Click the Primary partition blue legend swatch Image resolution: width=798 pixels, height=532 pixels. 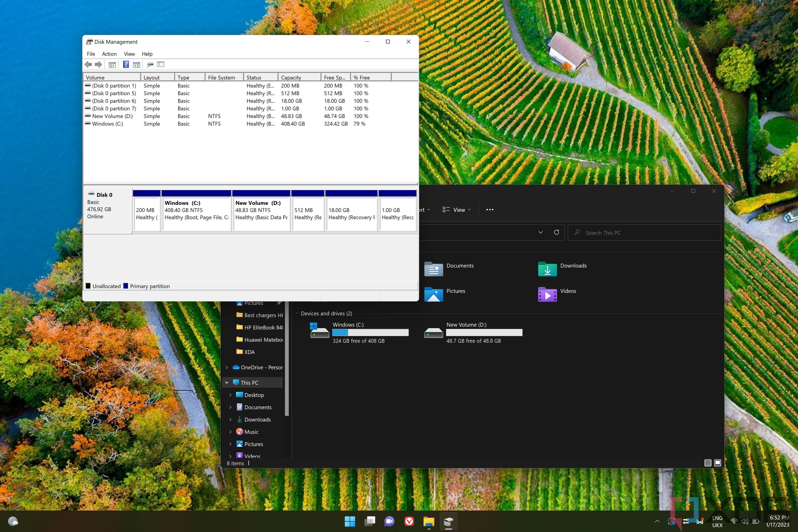pos(126,286)
